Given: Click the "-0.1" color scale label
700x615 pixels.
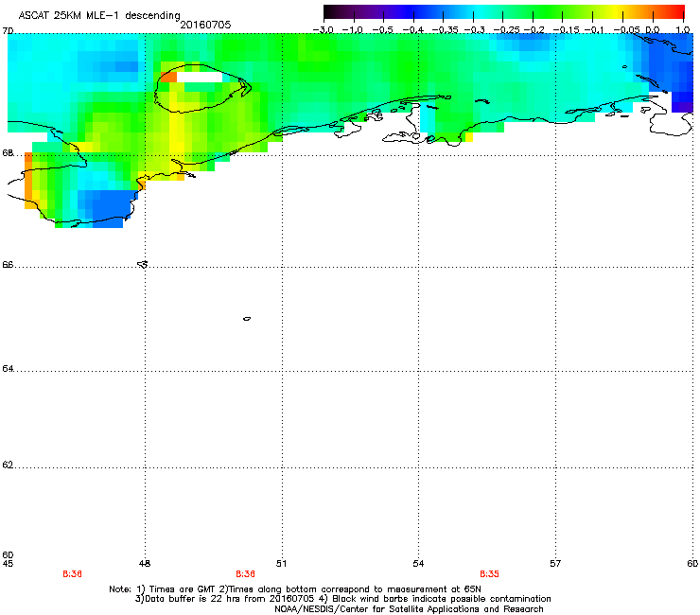Looking at the screenshot, I should pyautogui.click(x=594, y=30).
